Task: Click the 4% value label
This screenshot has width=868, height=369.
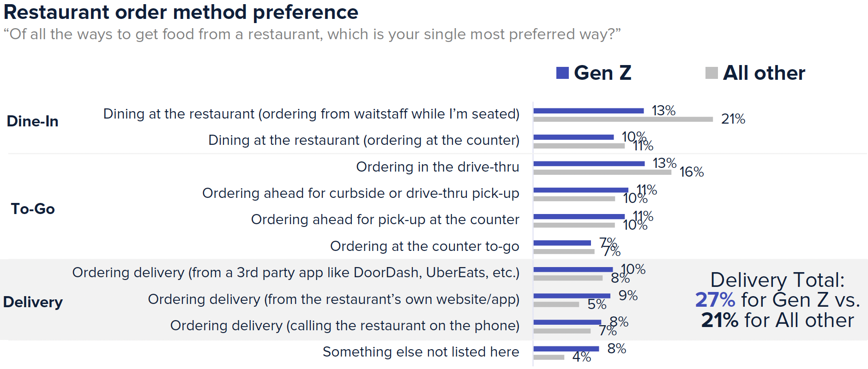Action: (x=581, y=357)
